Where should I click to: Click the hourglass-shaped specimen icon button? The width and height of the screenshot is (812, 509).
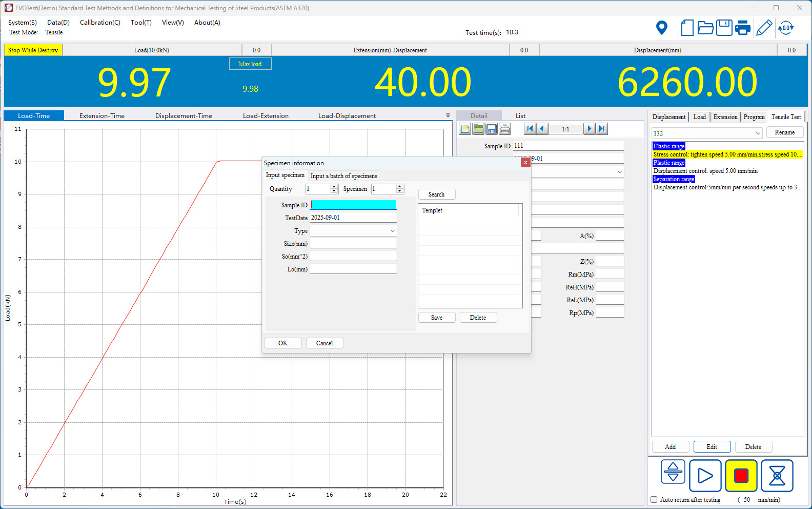pos(777,476)
